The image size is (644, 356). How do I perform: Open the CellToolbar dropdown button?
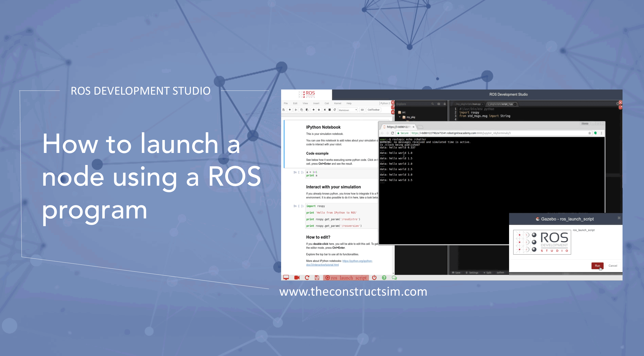point(373,110)
